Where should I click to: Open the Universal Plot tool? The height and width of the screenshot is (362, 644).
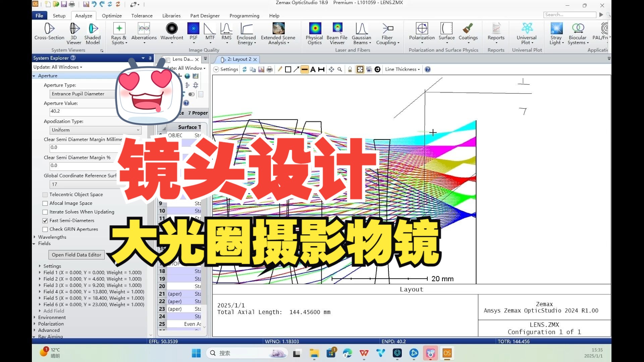click(x=526, y=33)
